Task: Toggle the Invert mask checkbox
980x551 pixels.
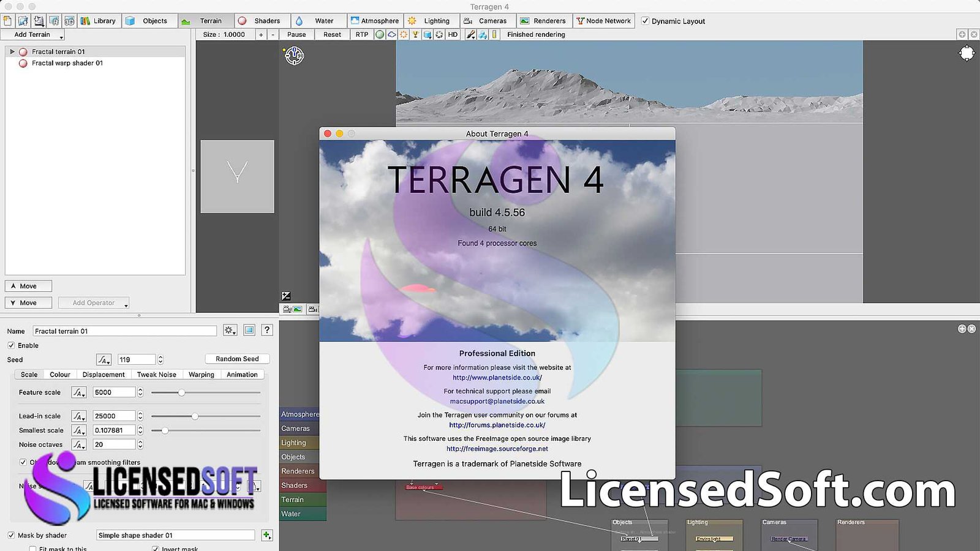Action: coord(156,549)
